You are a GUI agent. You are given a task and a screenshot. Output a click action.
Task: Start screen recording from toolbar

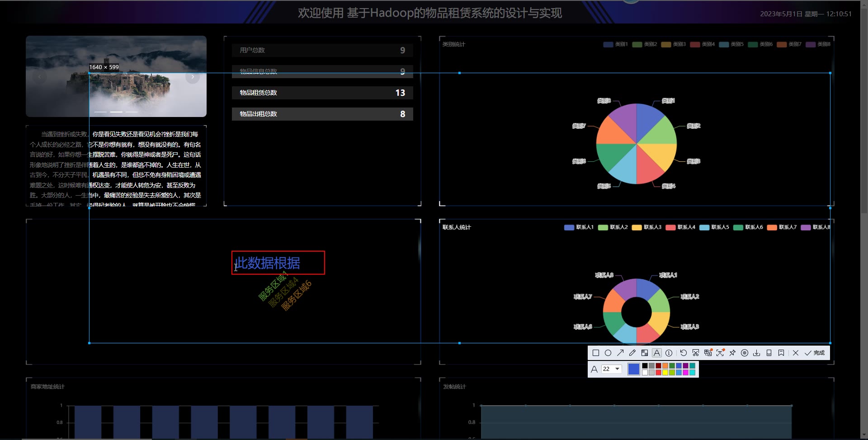(x=745, y=353)
